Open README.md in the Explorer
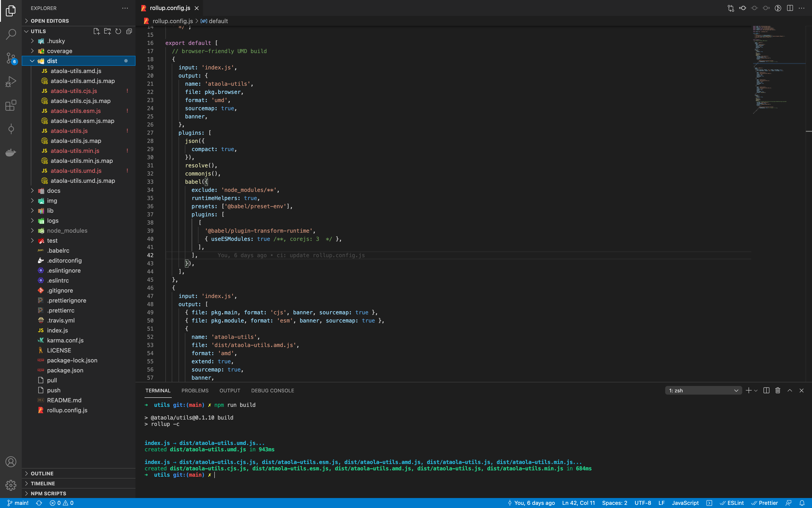This screenshot has width=812, height=508. (x=79, y=400)
